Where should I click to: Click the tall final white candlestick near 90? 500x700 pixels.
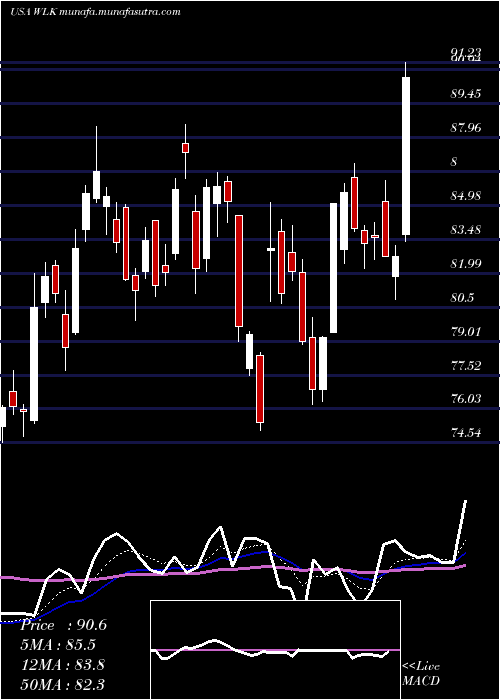click(406, 156)
